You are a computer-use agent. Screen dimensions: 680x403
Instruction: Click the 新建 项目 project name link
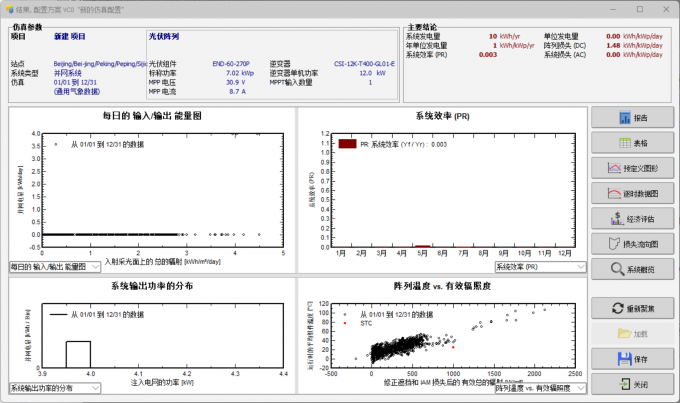(76, 35)
